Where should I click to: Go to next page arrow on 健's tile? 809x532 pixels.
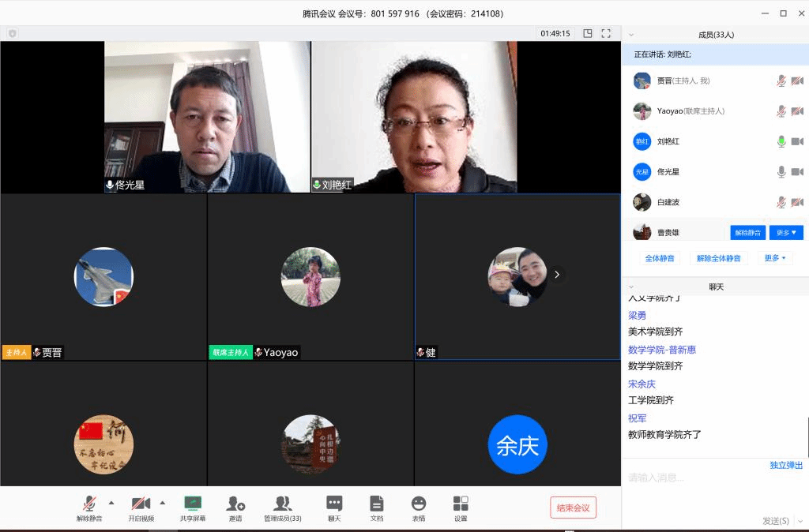[x=557, y=275]
